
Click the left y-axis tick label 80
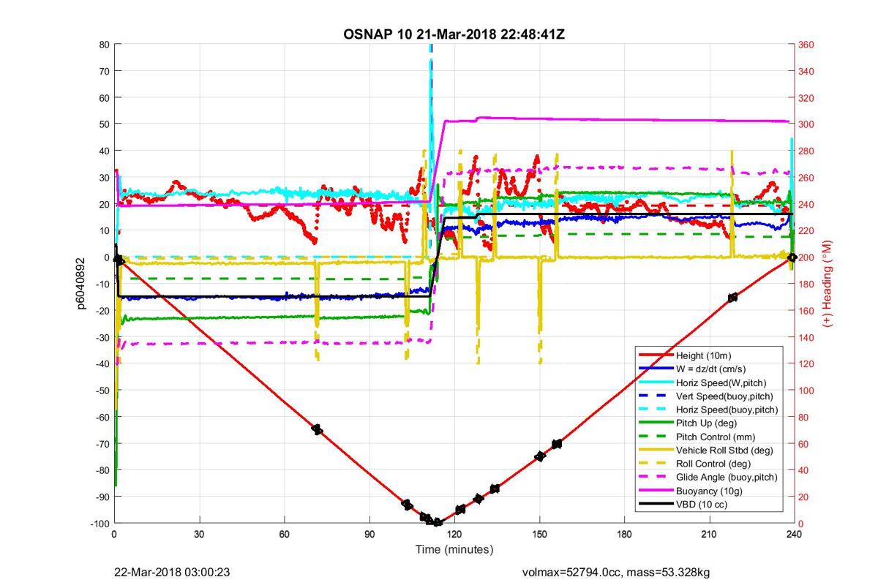pyautogui.click(x=105, y=45)
